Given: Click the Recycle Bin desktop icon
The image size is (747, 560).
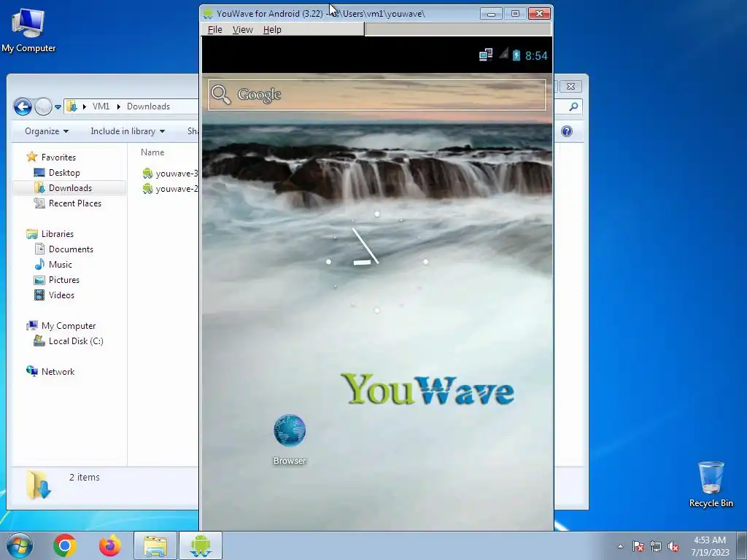Looking at the screenshot, I should click(711, 484).
